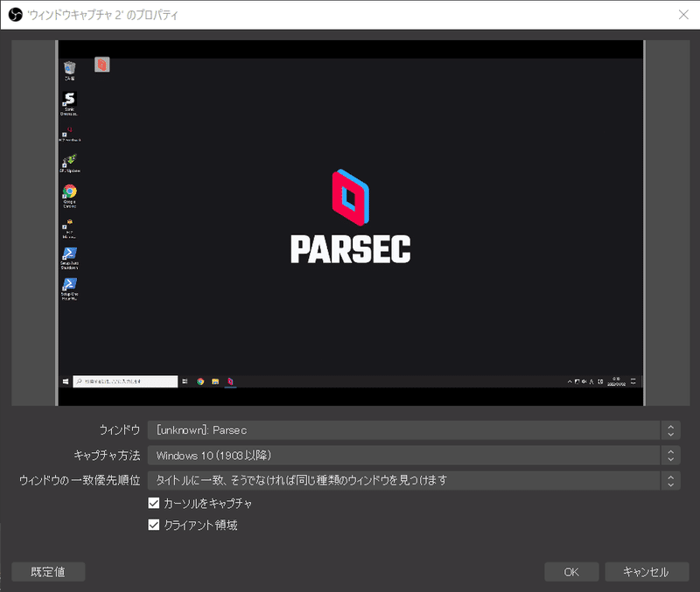700x592 pixels.
Task: Click the 'ウィンドウの一致優先順位' field label
Action: point(80,480)
